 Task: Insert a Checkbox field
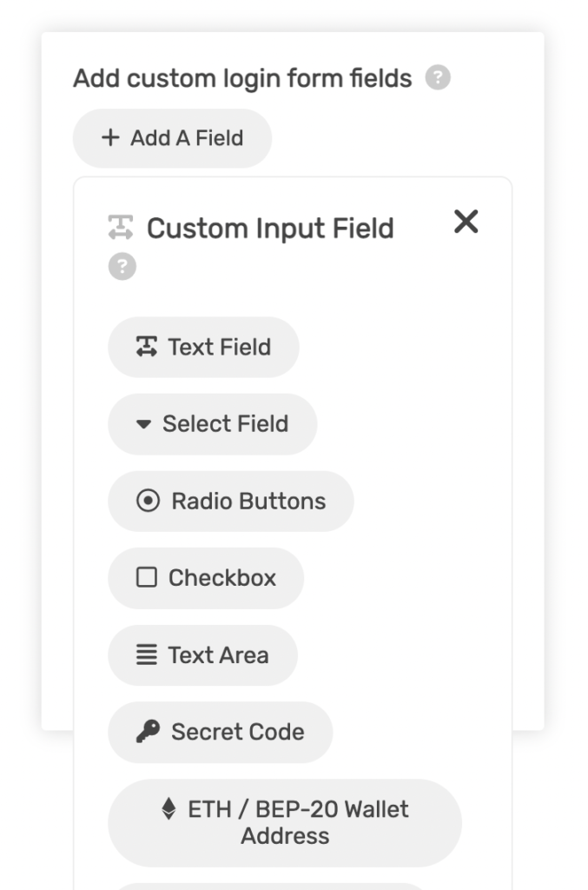206,578
